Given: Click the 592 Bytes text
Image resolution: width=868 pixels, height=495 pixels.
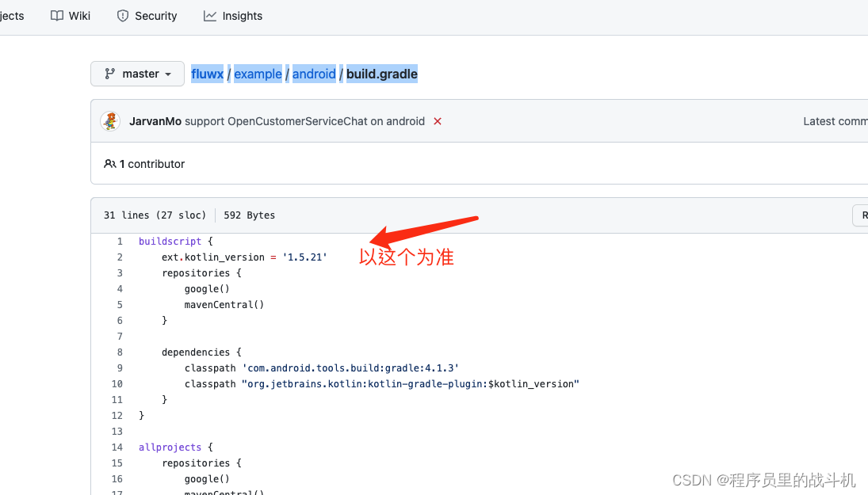Looking at the screenshot, I should [x=249, y=215].
